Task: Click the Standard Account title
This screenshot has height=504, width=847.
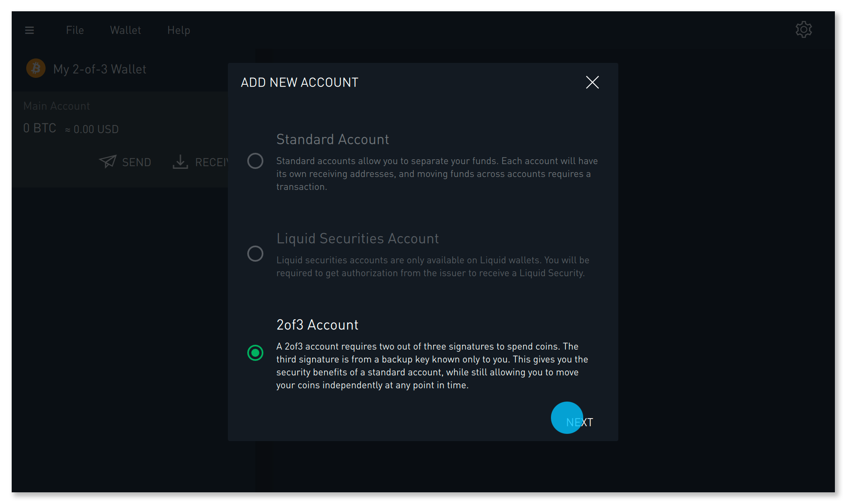Action: (332, 139)
